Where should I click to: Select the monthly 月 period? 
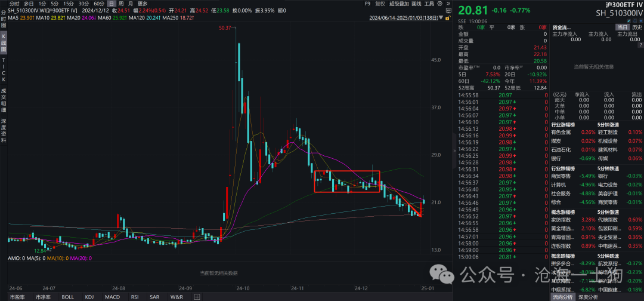(131, 4)
